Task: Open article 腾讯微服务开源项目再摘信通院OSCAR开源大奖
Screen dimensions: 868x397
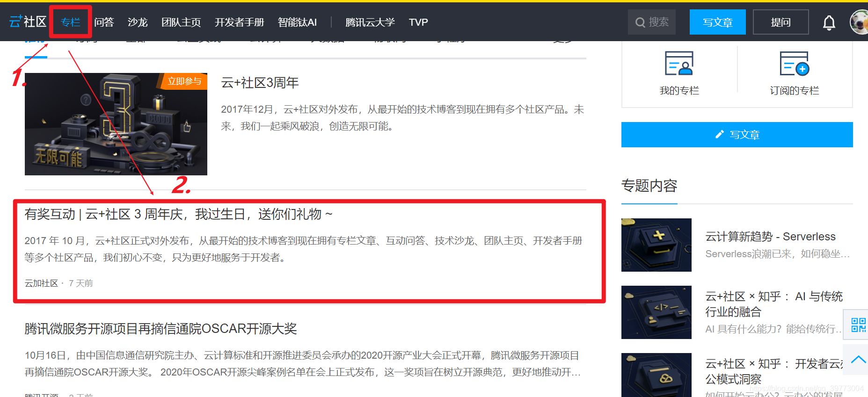Action: 161,329
